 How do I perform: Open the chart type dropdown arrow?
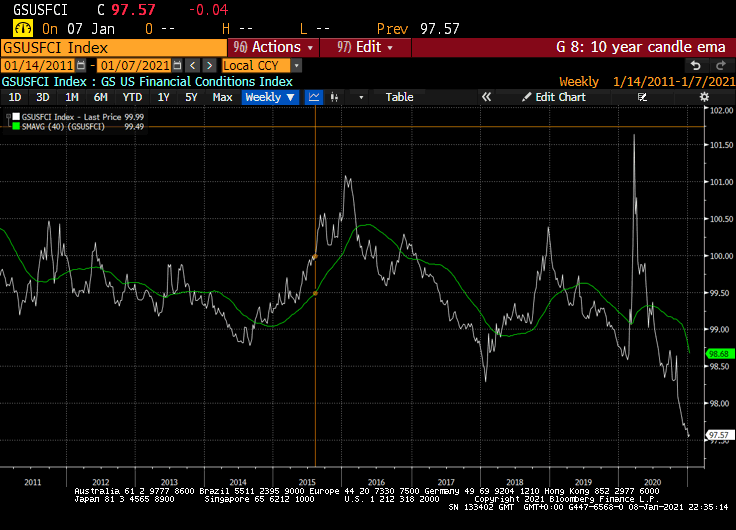point(360,97)
